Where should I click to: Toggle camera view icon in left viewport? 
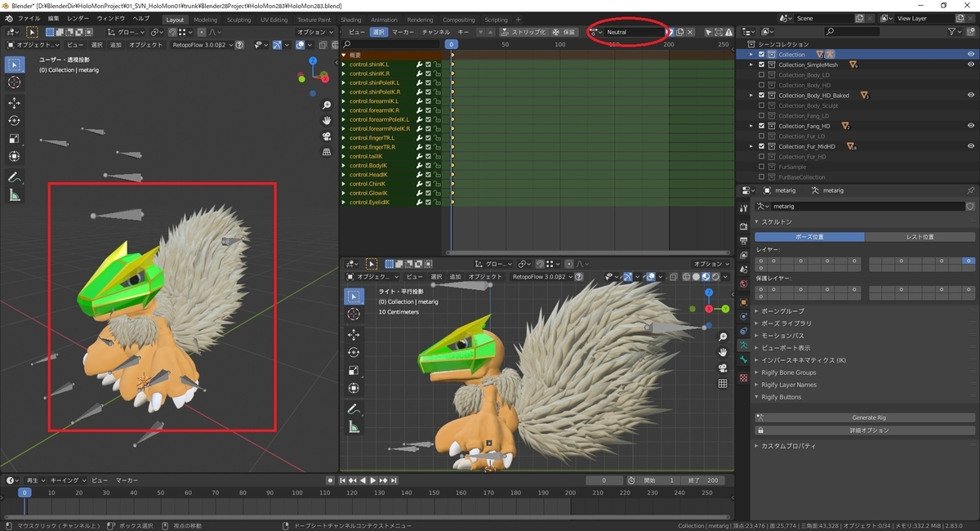click(327, 136)
